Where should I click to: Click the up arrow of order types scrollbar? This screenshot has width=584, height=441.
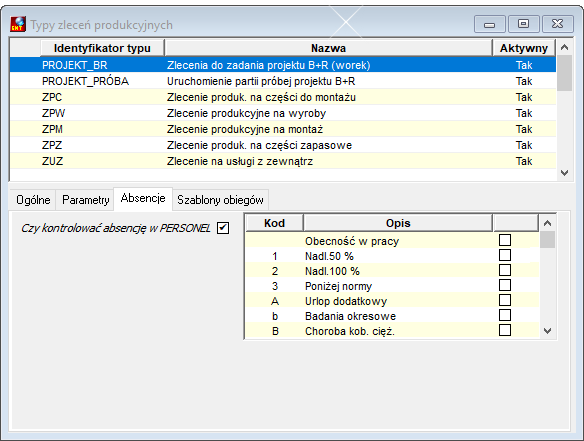point(564,47)
